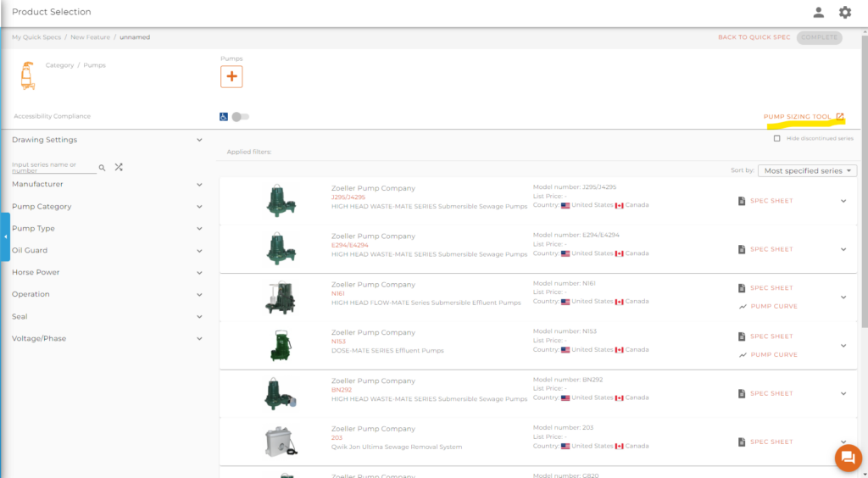
Task: Click spec sheet document icon for E294/E4294
Action: 741,249
